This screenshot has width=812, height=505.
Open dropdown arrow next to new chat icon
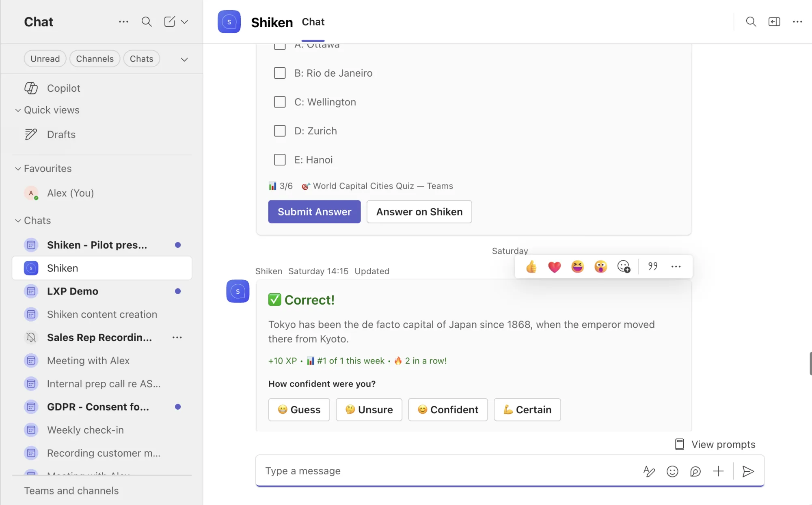point(184,21)
